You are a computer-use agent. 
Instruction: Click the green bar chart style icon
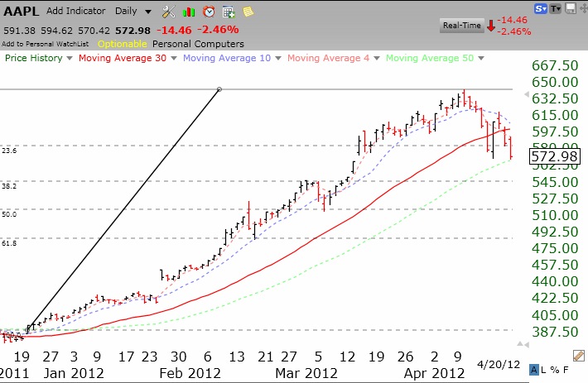click(188, 12)
